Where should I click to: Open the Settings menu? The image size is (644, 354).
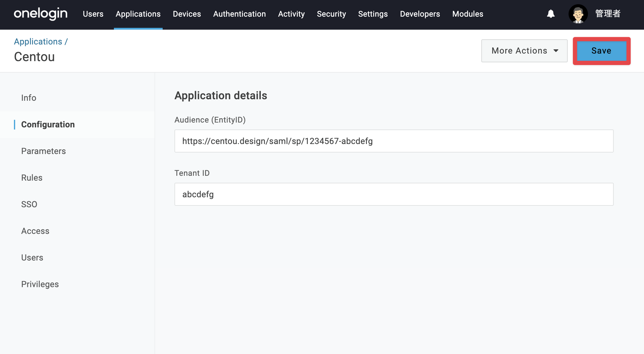point(373,14)
